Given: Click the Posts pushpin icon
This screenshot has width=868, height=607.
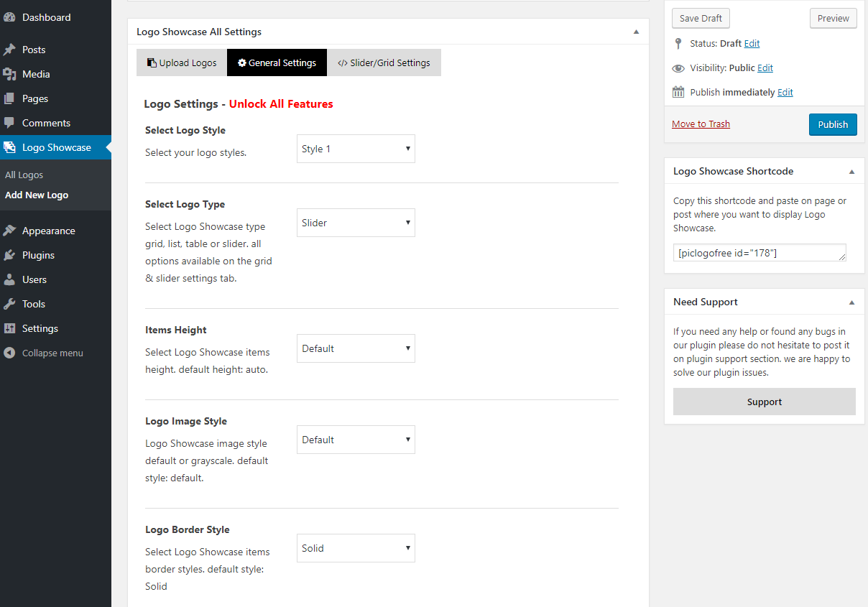Looking at the screenshot, I should tap(9, 50).
